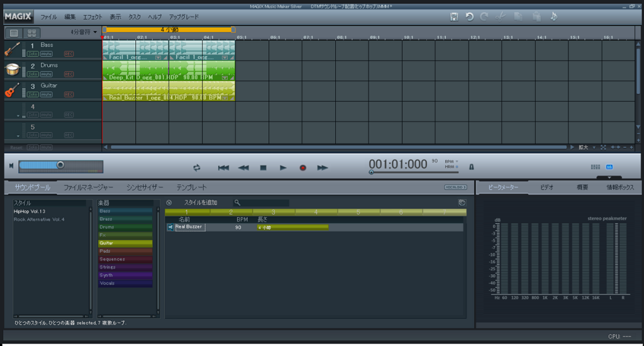Click the music note icon
This screenshot has width=644, height=346.
click(553, 16)
